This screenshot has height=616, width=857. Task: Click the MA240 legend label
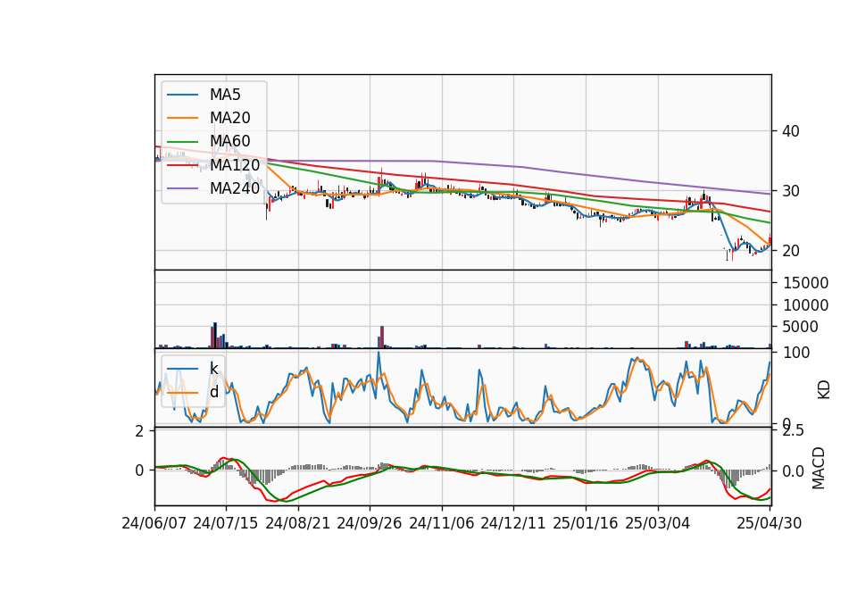click(235, 188)
